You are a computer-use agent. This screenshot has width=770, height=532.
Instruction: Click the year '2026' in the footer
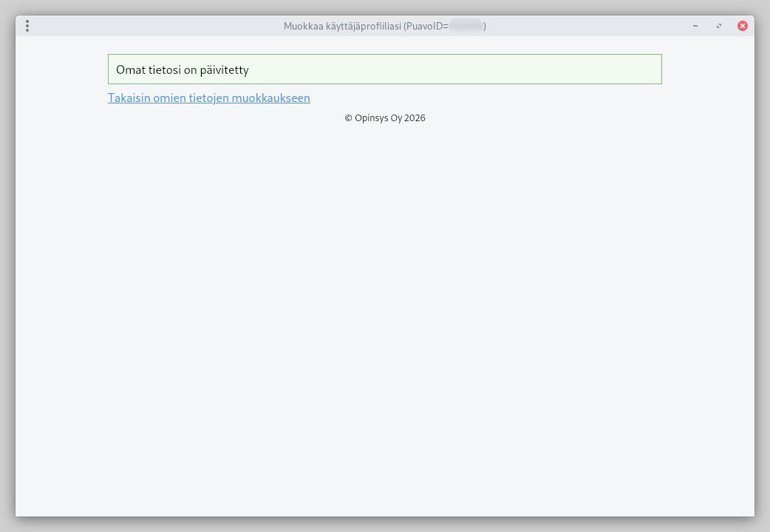(415, 118)
